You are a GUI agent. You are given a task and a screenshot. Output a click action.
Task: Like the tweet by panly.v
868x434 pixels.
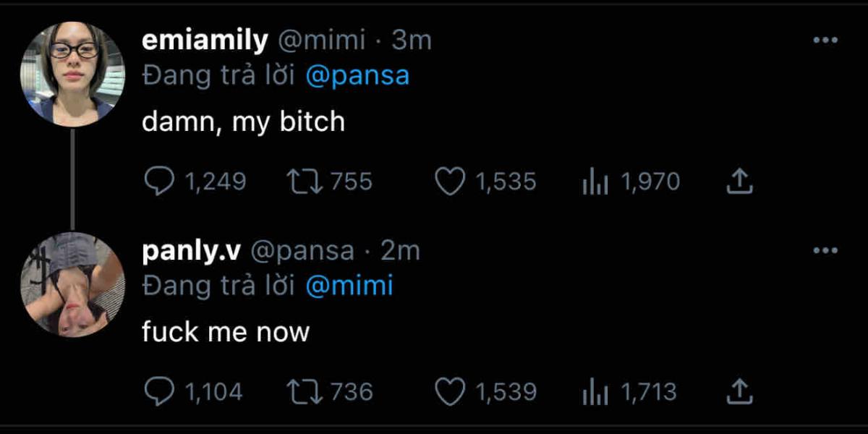pyautogui.click(x=450, y=392)
